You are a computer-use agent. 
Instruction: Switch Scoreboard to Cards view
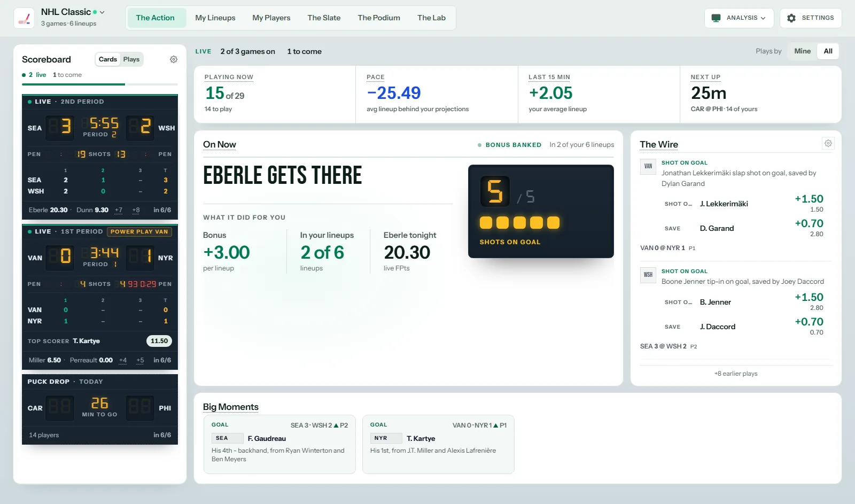click(x=108, y=59)
